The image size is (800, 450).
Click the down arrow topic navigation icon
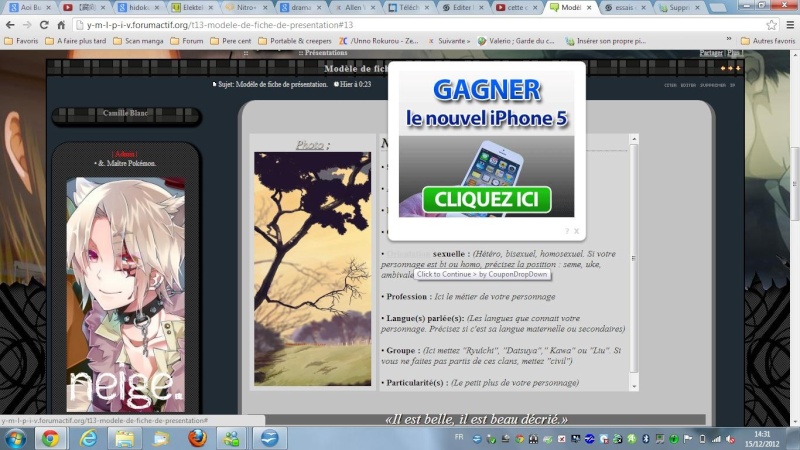[738, 68]
